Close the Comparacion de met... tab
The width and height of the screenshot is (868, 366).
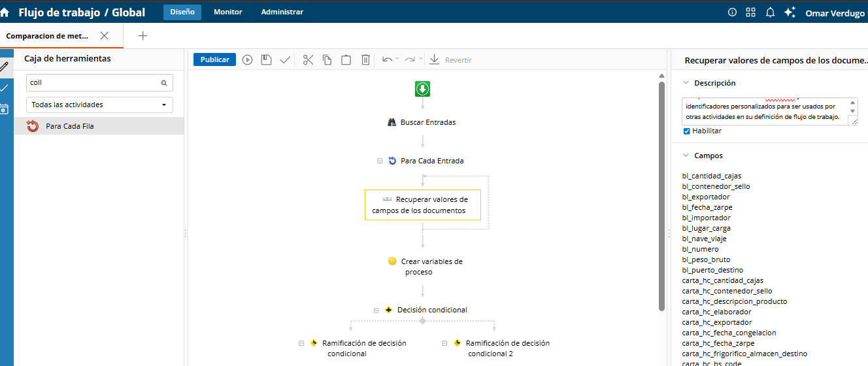point(104,36)
